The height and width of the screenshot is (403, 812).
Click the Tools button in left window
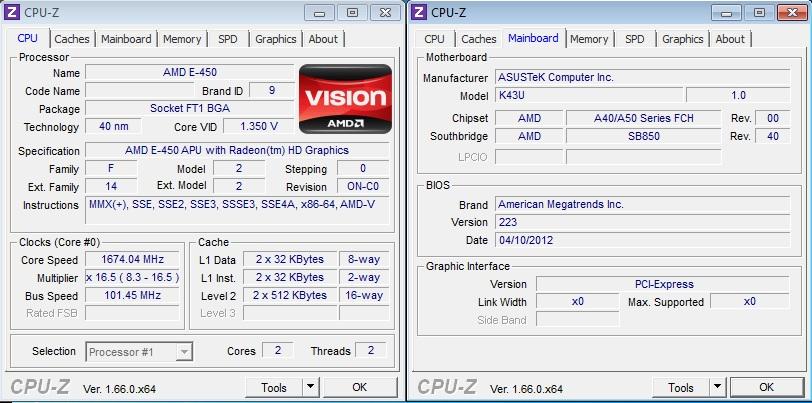tap(273, 387)
